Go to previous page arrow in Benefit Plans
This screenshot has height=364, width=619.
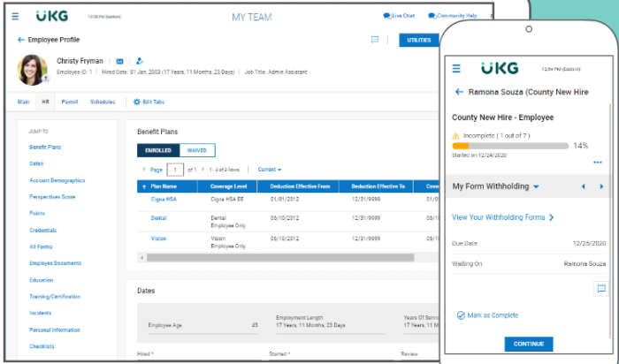(x=143, y=169)
